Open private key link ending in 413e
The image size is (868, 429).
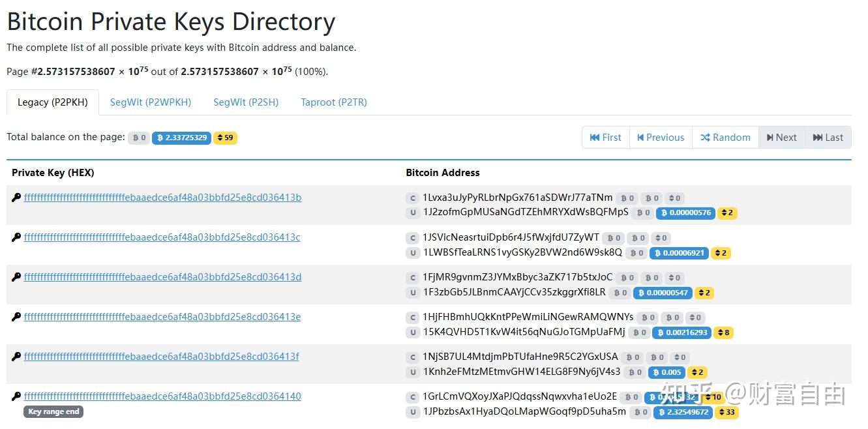[x=162, y=317]
